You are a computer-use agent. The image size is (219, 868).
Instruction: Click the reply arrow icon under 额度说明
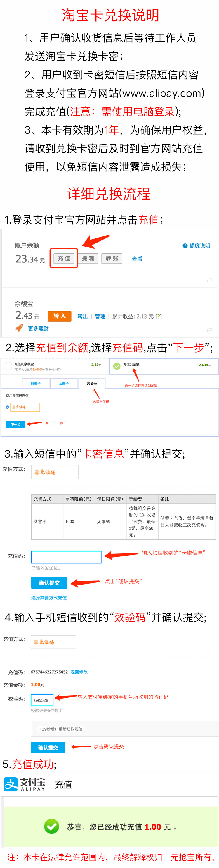[x=209, y=280]
